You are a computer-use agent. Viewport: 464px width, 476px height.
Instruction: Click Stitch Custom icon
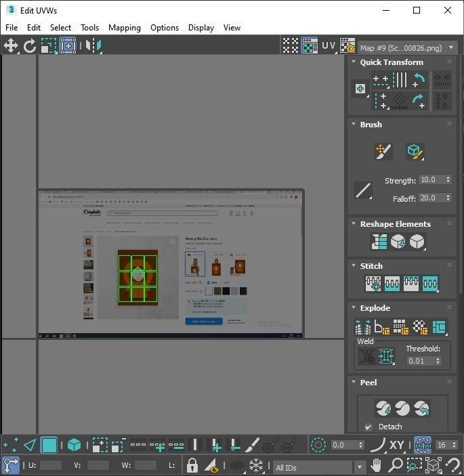click(x=430, y=284)
